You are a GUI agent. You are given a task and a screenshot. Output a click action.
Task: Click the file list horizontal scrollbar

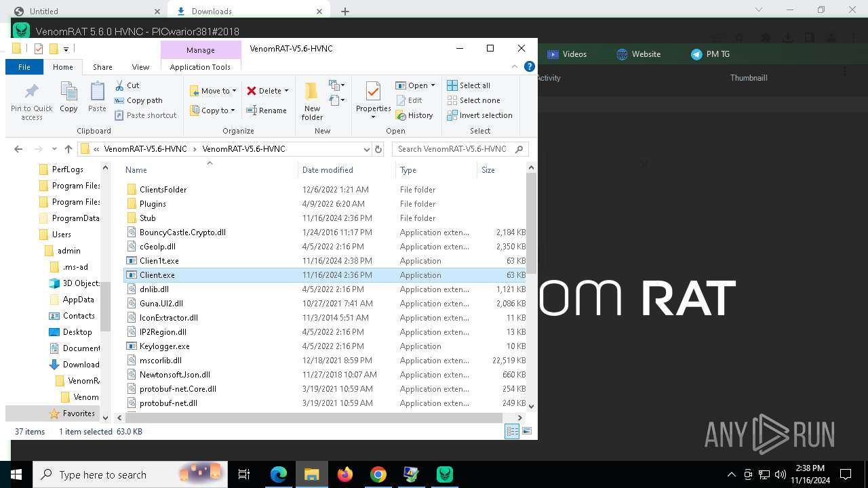315,418
